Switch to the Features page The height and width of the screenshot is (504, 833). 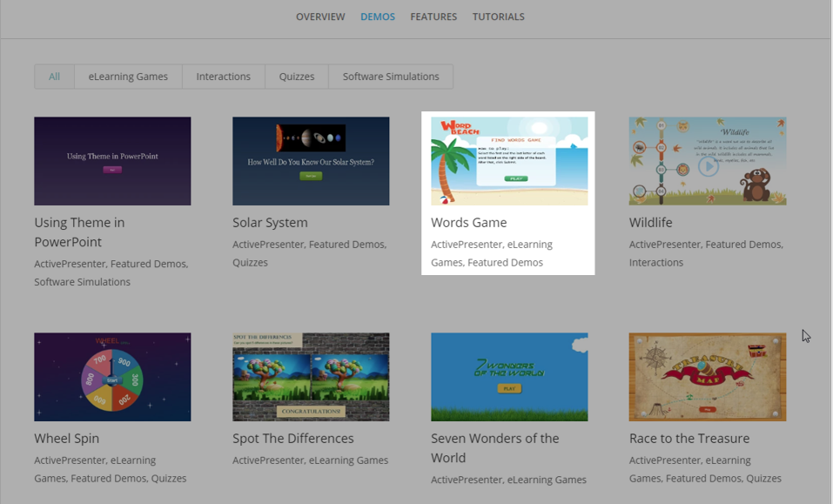[433, 17]
